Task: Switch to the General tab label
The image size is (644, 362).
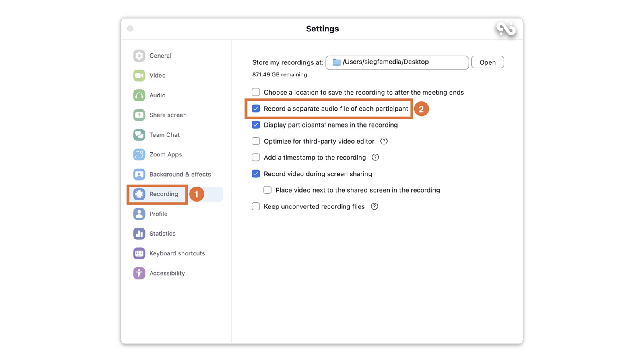Action: click(160, 56)
